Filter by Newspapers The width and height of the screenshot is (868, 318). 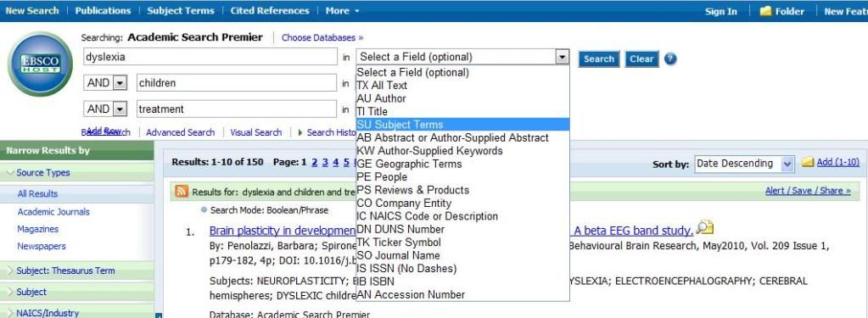[x=42, y=246]
